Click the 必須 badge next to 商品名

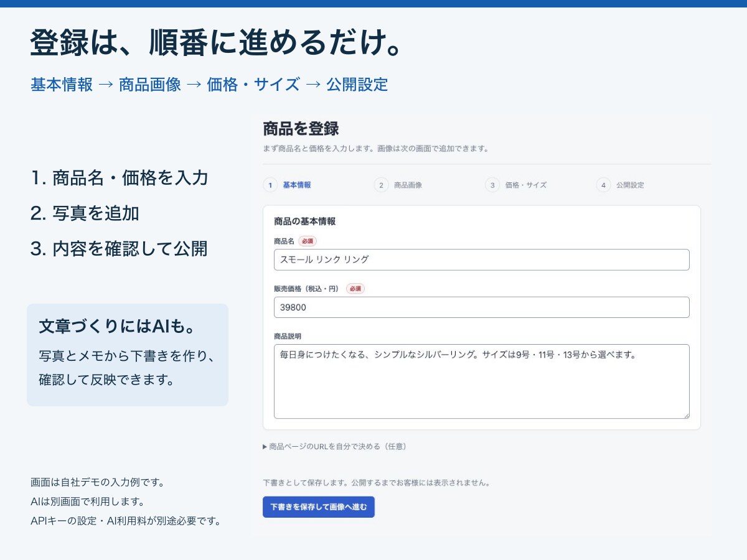308,241
